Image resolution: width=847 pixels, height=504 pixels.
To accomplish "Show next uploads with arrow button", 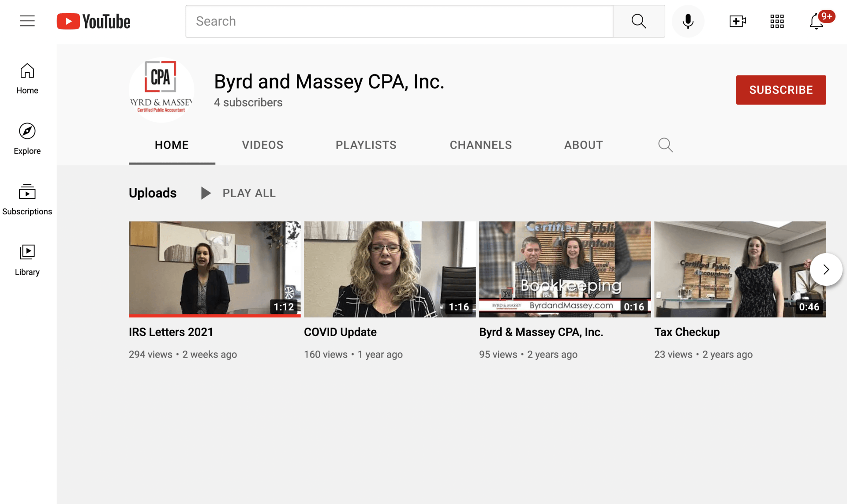I will (826, 269).
